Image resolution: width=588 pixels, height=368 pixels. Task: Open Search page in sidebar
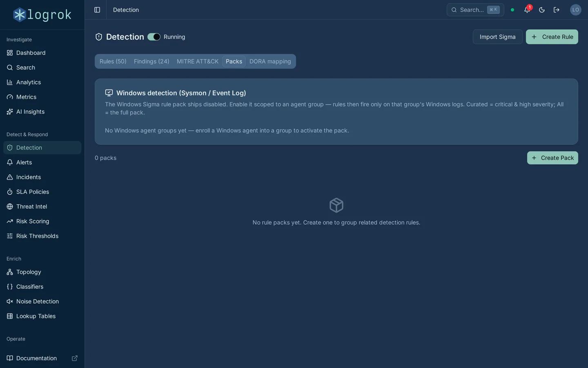(42, 67)
